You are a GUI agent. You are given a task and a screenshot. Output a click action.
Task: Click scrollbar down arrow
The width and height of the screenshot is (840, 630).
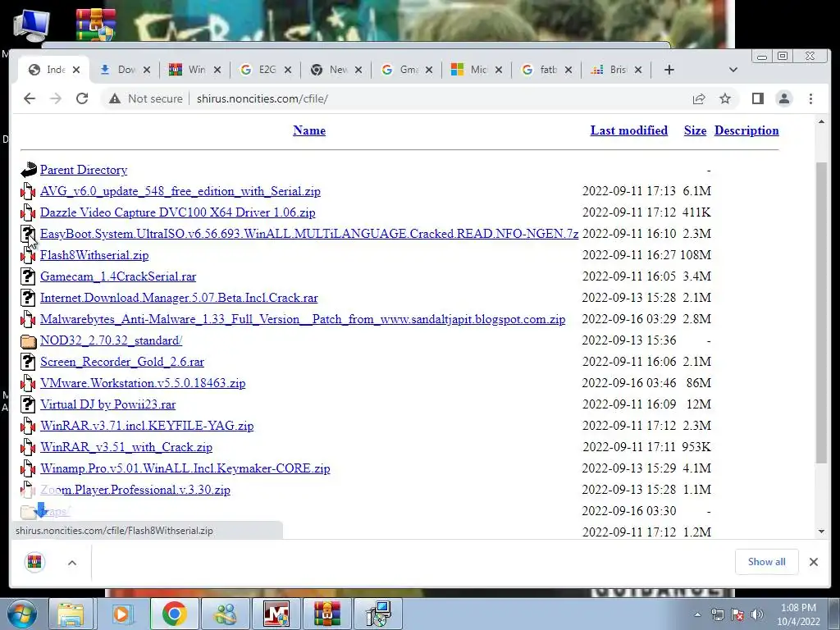(x=821, y=532)
